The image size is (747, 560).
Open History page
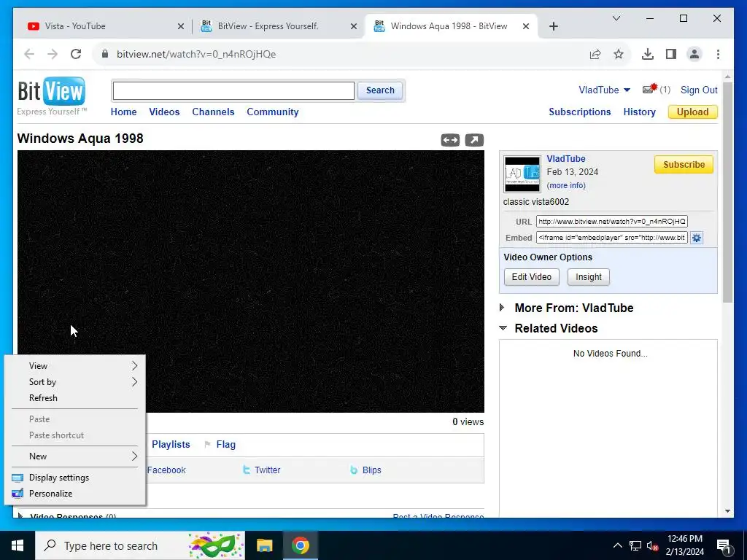(639, 112)
